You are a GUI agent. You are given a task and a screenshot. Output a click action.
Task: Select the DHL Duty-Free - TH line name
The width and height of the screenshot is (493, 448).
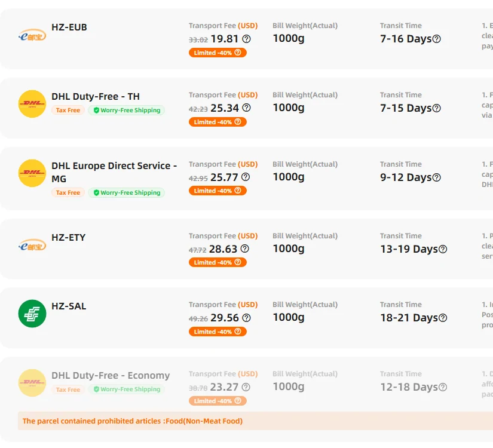click(96, 97)
